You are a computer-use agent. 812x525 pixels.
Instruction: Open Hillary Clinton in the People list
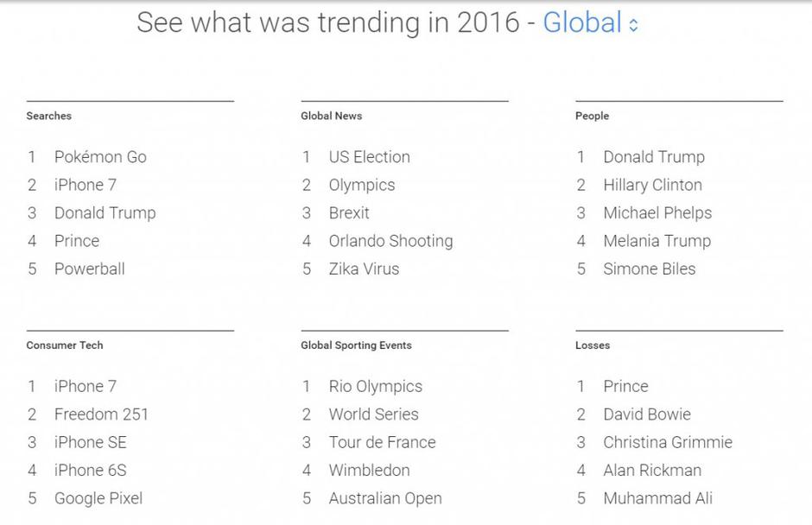(x=652, y=185)
